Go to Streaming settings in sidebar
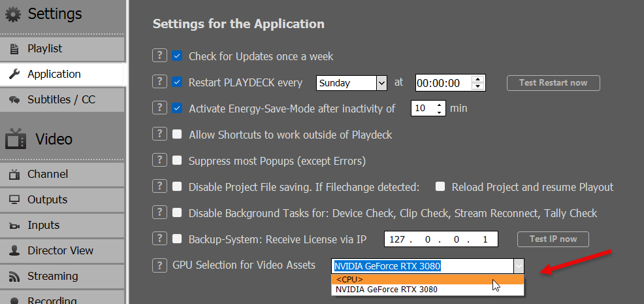Viewport: 644px width, 304px height. 62,276
